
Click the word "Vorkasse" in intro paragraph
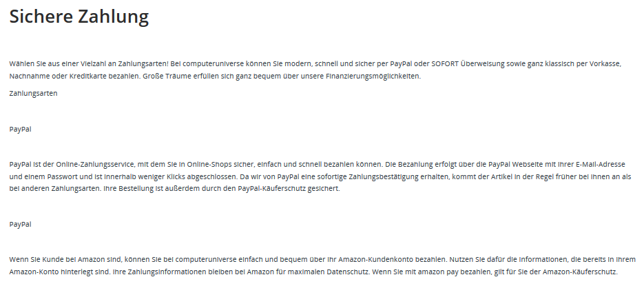[605, 63]
